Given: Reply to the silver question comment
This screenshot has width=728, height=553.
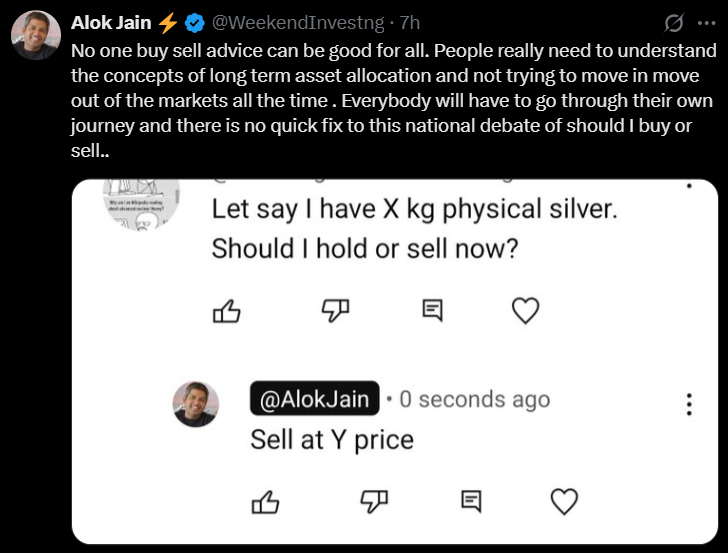Looking at the screenshot, I should [x=431, y=312].
